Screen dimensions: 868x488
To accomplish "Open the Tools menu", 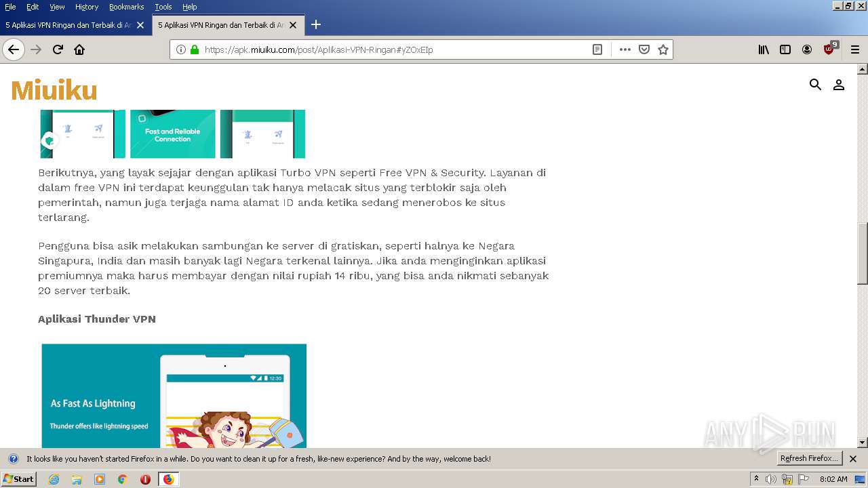I will click(163, 7).
